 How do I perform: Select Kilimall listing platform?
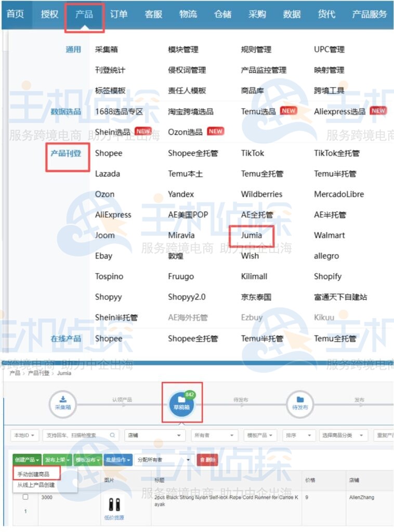point(254,276)
